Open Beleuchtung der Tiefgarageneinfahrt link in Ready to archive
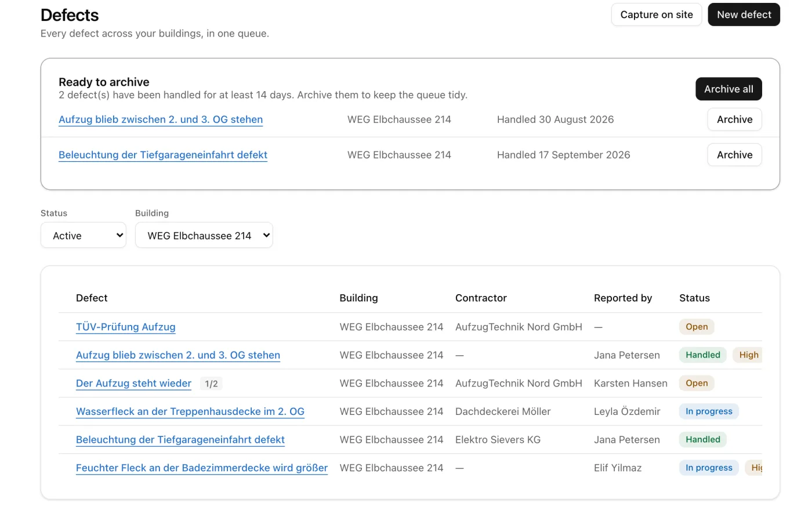Image resolution: width=812 pixels, height=506 pixels. pos(163,155)
